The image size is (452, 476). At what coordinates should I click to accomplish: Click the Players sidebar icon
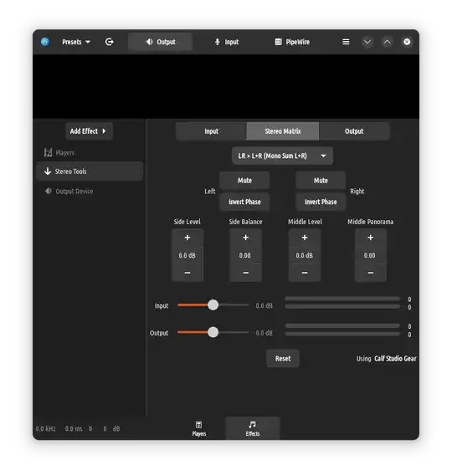coord(48,152)
